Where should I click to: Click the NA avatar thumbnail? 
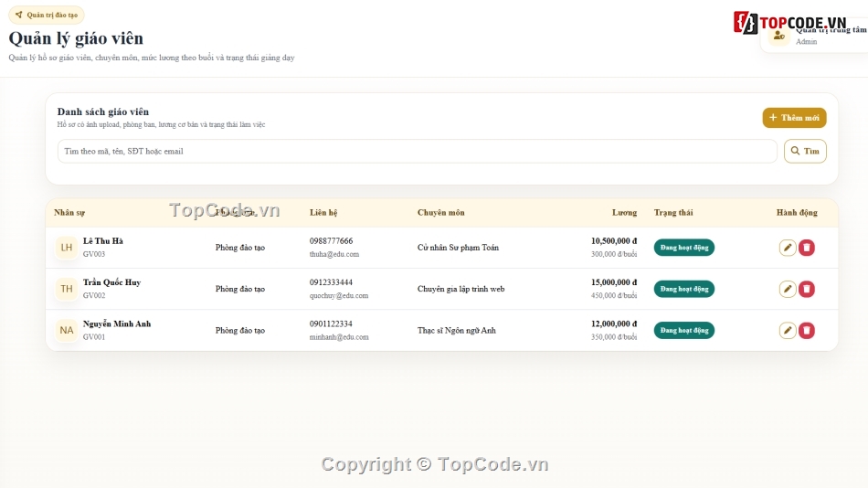pos(67,330)
